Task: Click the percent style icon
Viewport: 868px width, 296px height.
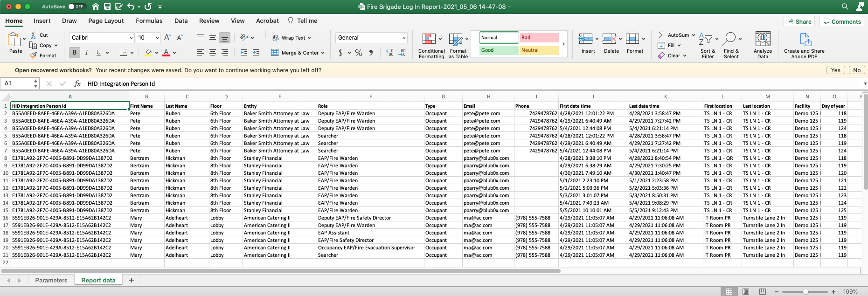Action: coord(358,53)
